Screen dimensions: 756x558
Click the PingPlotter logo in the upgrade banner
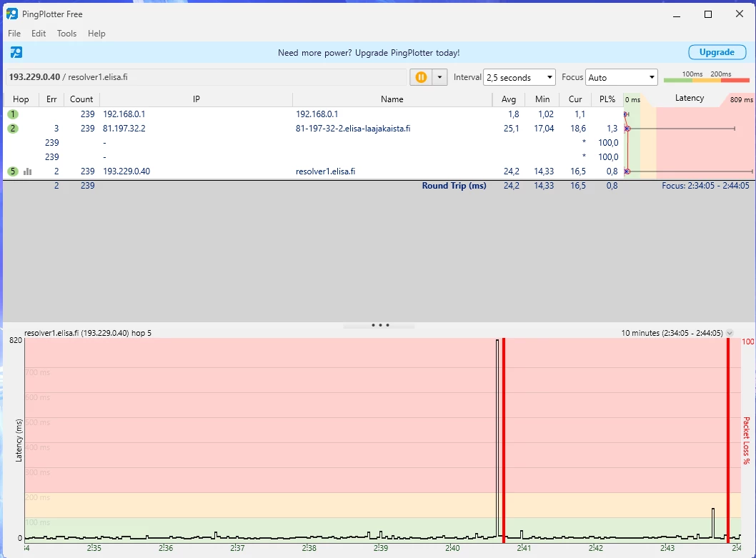click(x=16, y=52)
